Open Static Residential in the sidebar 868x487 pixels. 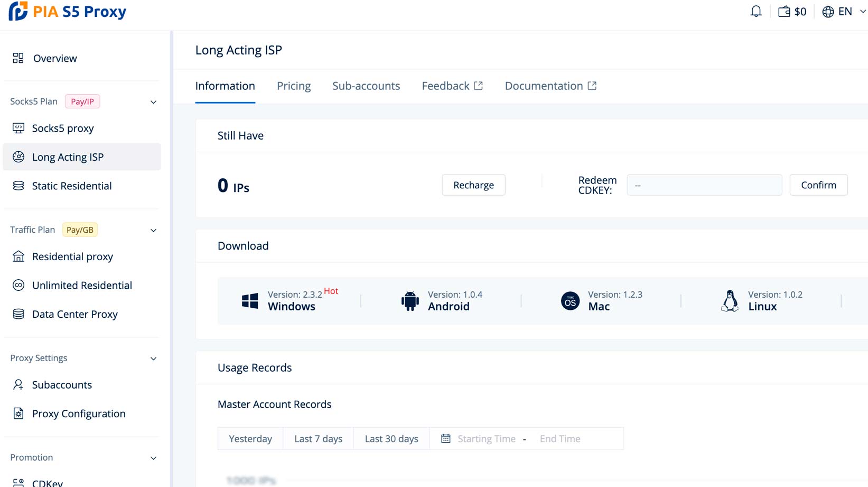pos(72,186)
